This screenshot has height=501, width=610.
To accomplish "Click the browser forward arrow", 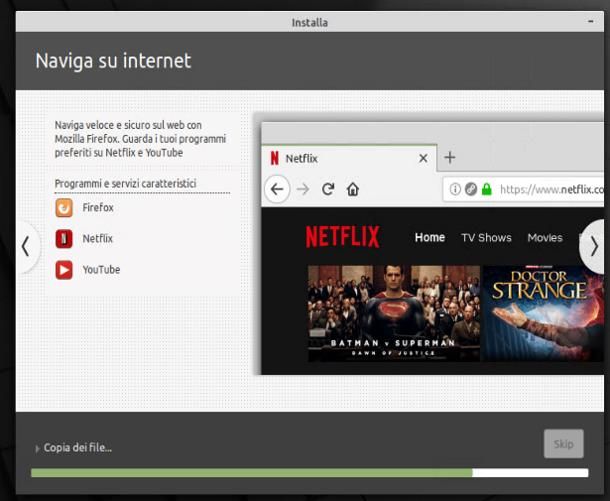I will (x=303, y=189).
